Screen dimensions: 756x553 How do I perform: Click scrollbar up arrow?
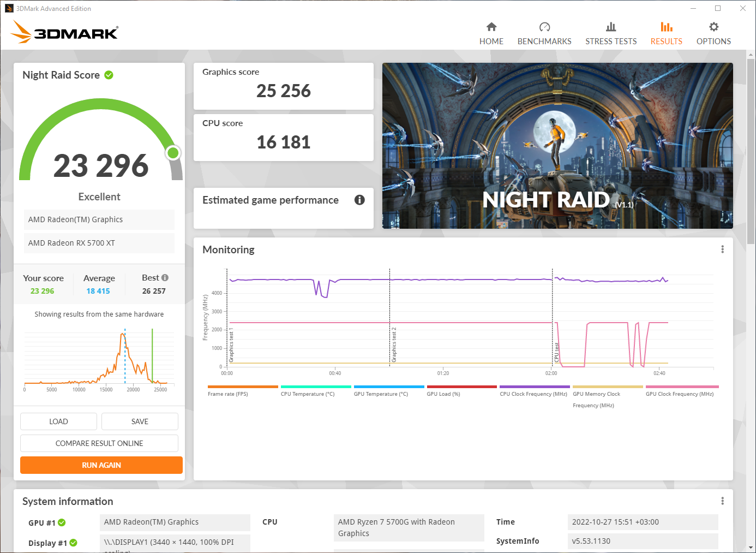pos(751,55)
